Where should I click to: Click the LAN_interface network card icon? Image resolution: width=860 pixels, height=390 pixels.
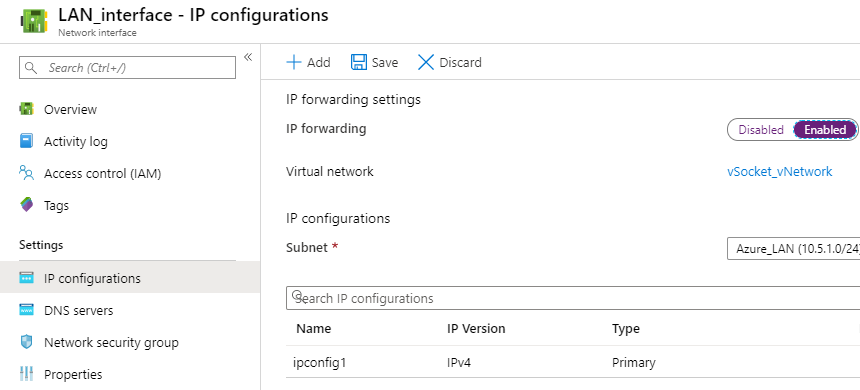tap(35, 20)
